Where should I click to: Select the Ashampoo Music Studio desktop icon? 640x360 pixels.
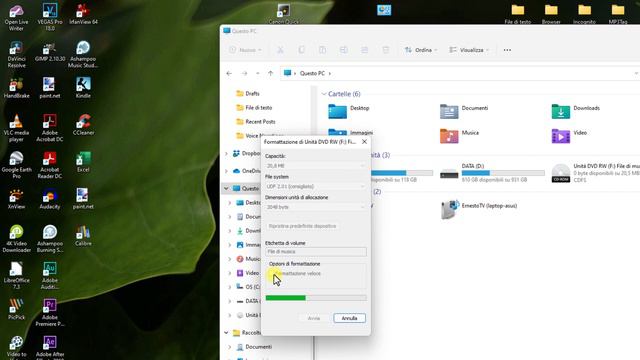point(83,54)
